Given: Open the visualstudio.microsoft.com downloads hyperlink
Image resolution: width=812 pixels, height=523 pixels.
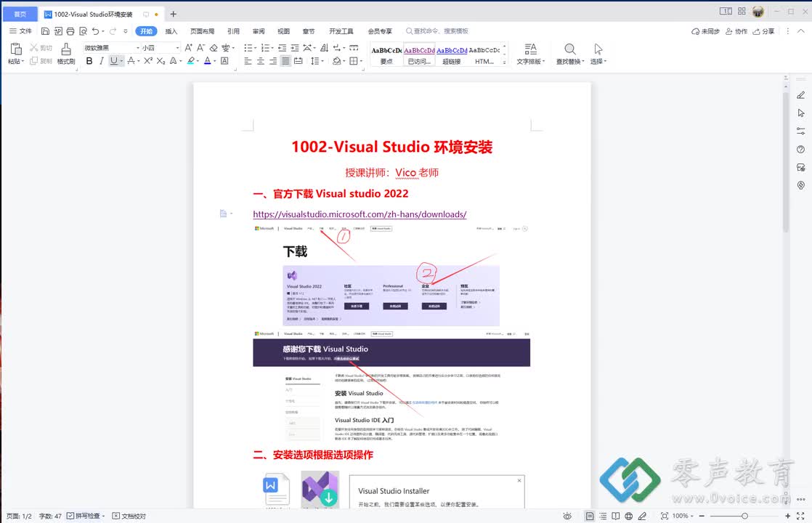Looking at the screenshot, I should pos(360,214).
